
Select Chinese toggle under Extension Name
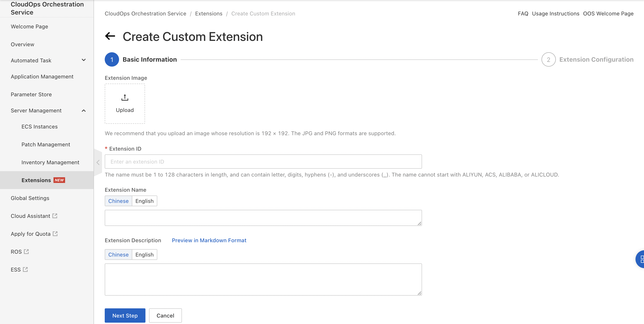click(x=118, y=201)
